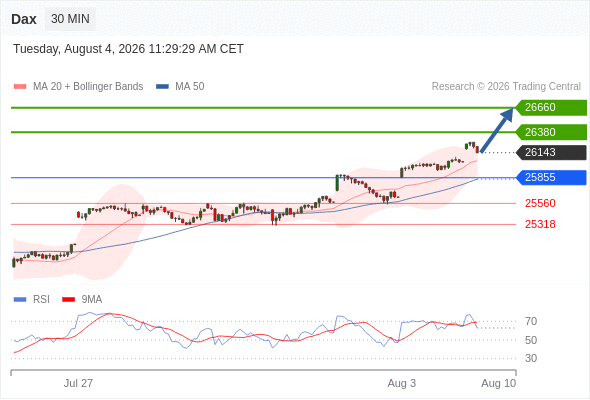The image size is (590, 400).
Task: Click the blue MA 50 legend swatch
Action: (163, 87)
